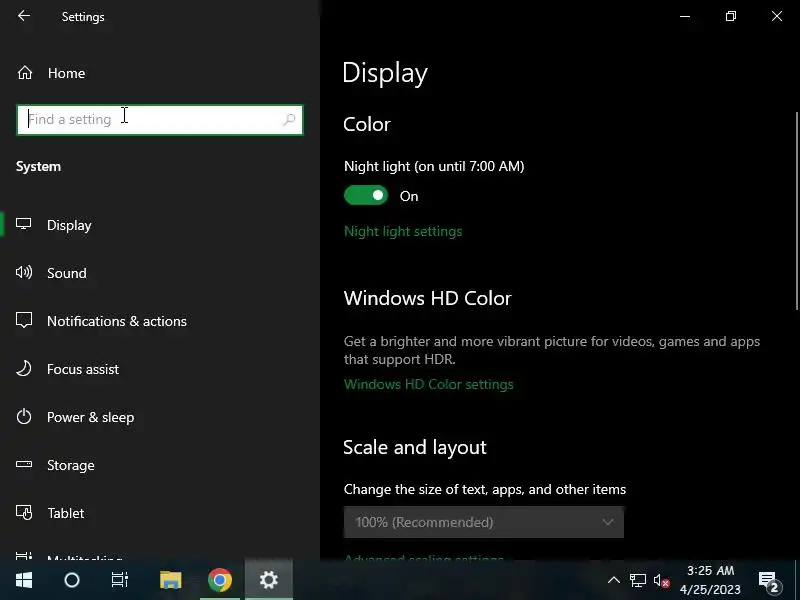The image size is (800, 600).
Task: Click the 'Scale and layout' heading
Action: pyautogui.click(x=415, y=447)
